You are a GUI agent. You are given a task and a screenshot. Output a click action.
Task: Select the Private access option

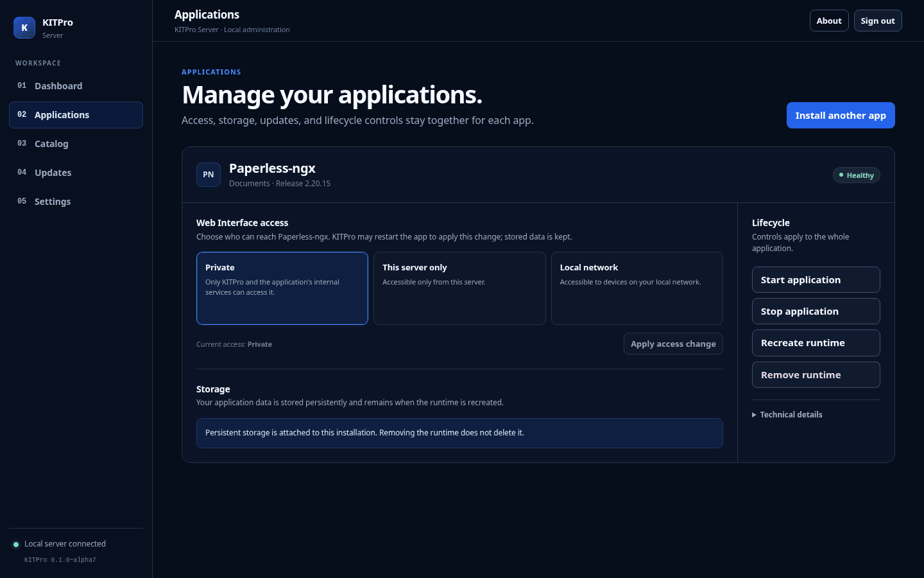[x=282, y=288]
